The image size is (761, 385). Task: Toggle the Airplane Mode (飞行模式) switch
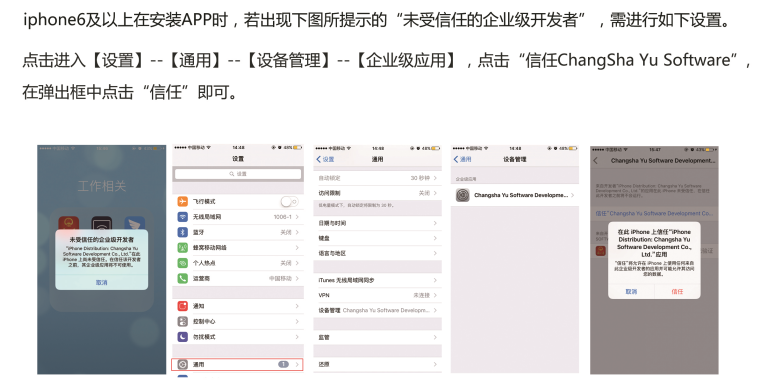[x=289, y=201]
